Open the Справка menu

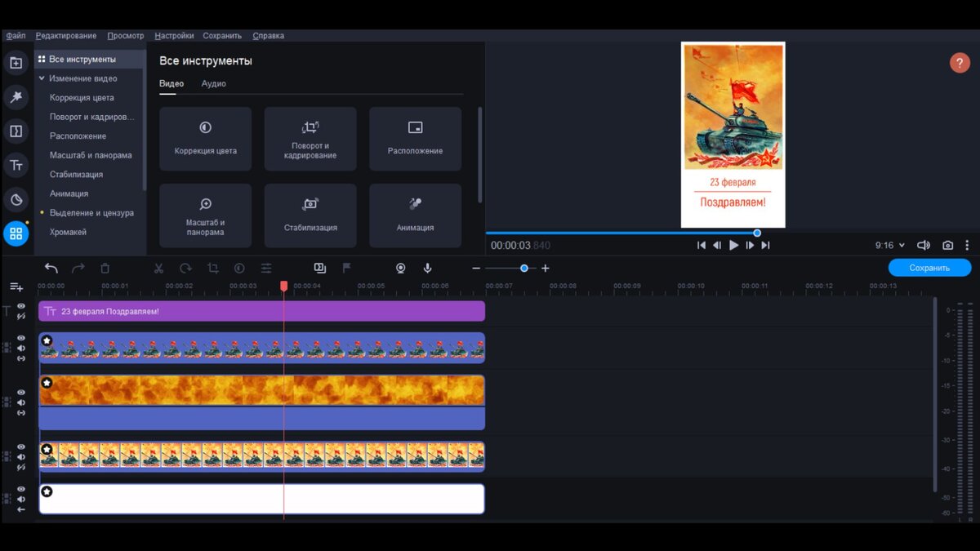tap(269, 36)
